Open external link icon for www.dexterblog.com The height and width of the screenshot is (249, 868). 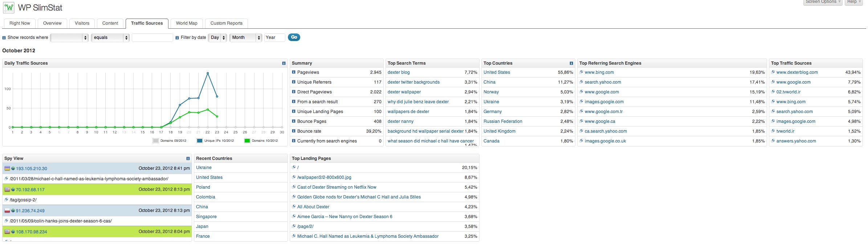pos(773,72)
